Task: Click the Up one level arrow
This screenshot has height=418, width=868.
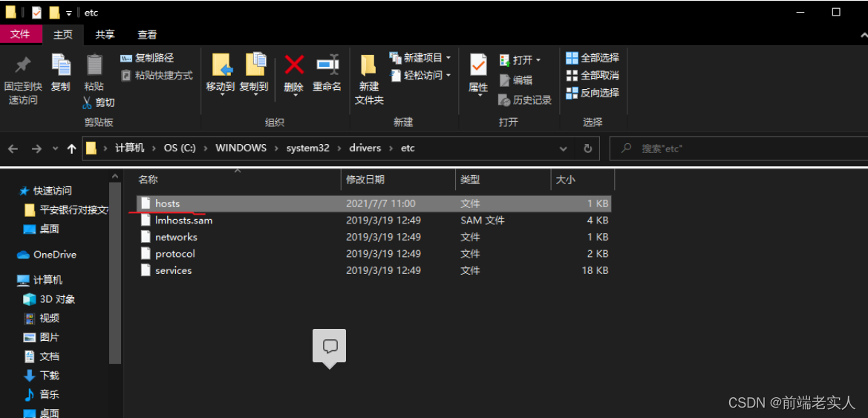Action: 71,148
